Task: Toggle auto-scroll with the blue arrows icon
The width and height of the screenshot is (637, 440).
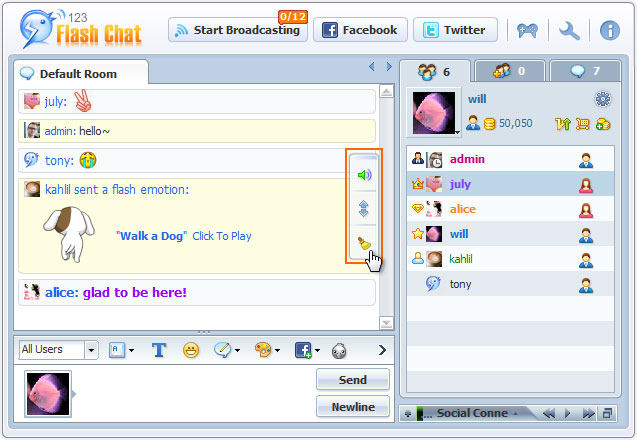Action: 364,209
